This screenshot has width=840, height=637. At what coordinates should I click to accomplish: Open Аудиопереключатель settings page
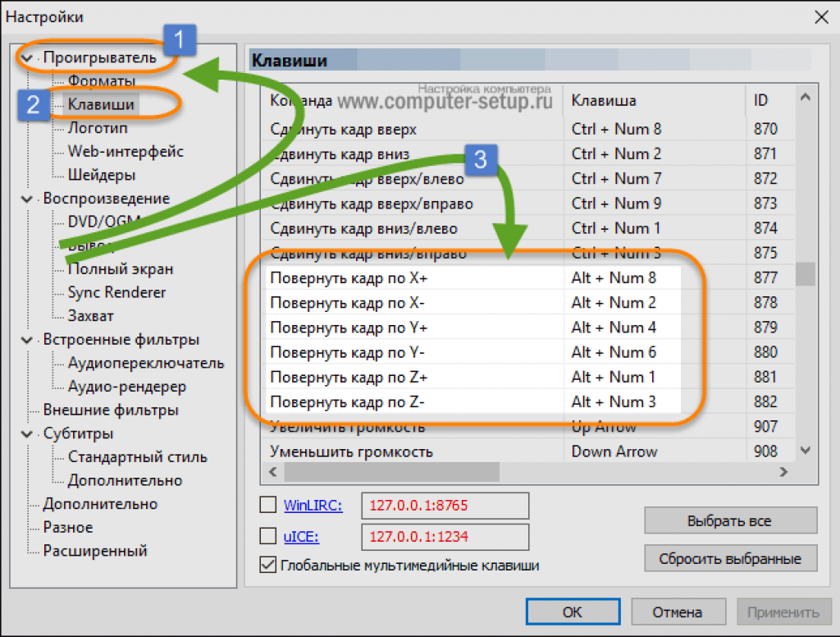pos(146,363)
